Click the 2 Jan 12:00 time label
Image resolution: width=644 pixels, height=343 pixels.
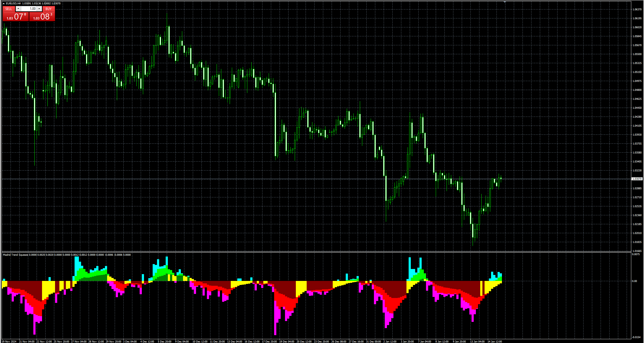(x=390, y=342)
